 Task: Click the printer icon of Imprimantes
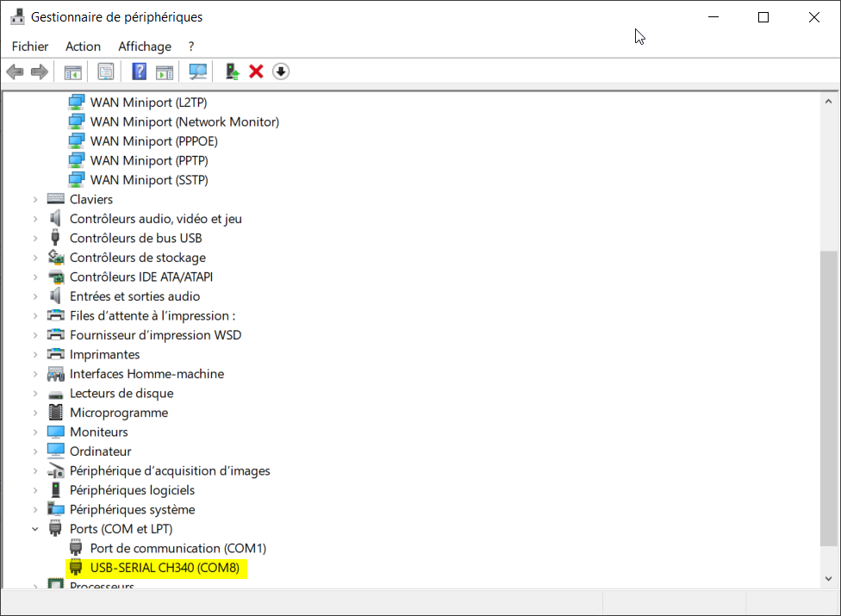pos(56,354)
